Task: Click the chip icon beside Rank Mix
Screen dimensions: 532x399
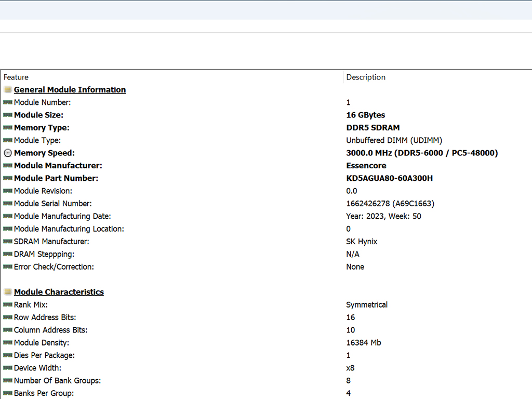Action: [7, 304]
